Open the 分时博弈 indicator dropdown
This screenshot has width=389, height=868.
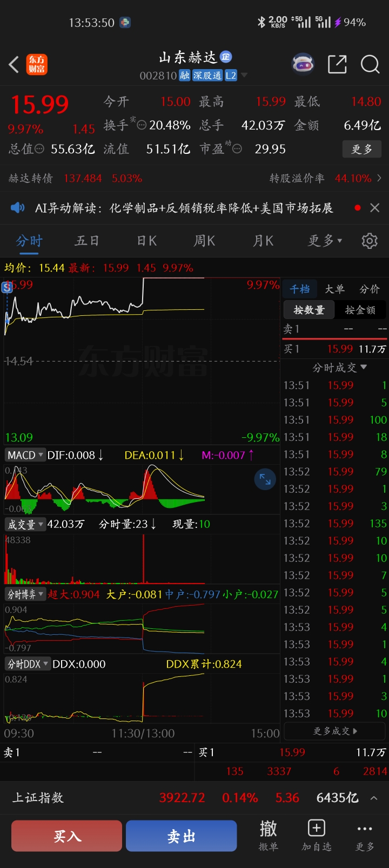(x=25, y=594)
